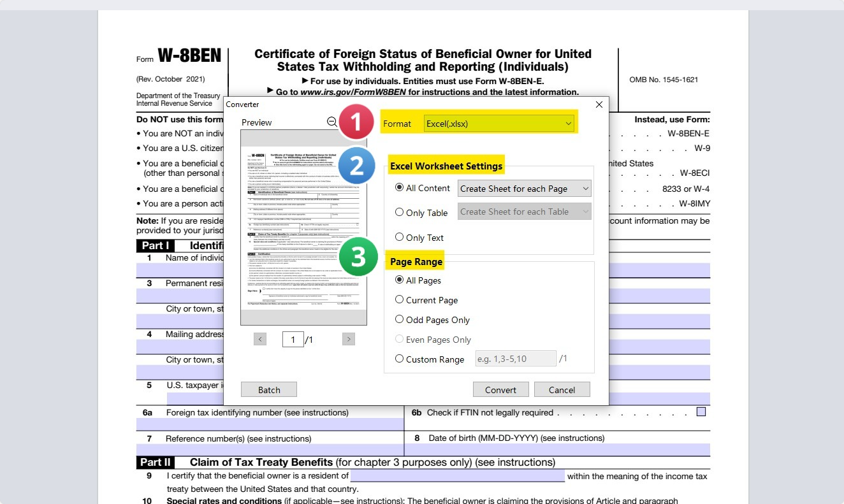Click the W-8BEN preview thumbnail
The image size is (844, 504).
pos(303,227)
